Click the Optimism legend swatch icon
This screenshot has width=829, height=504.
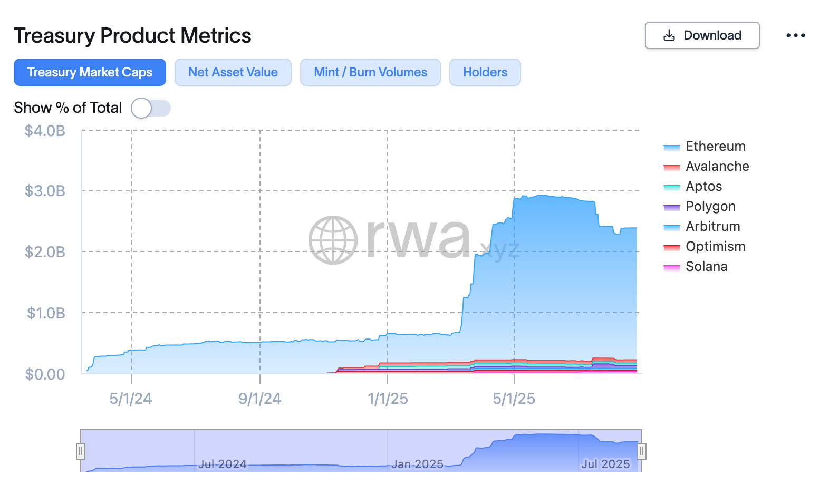click(x=671, y=247)
